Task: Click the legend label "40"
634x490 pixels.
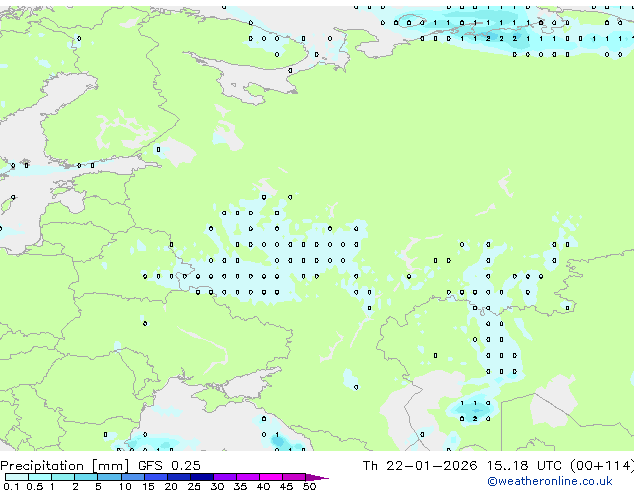Action: click(x=263, y=486)
